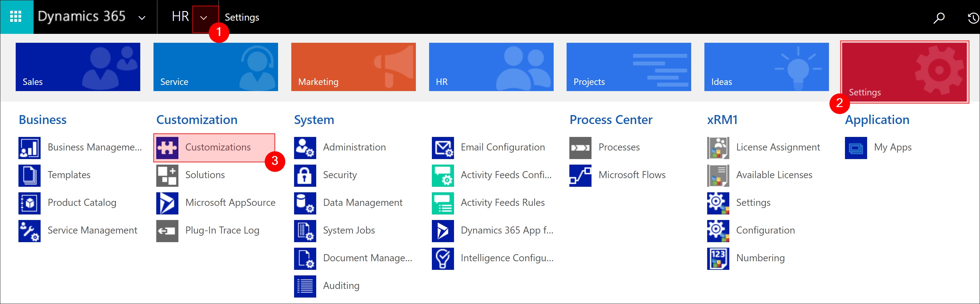Select the Sales area tile
The width and height of the screenshot is (980, 304).
pos(78,67)
